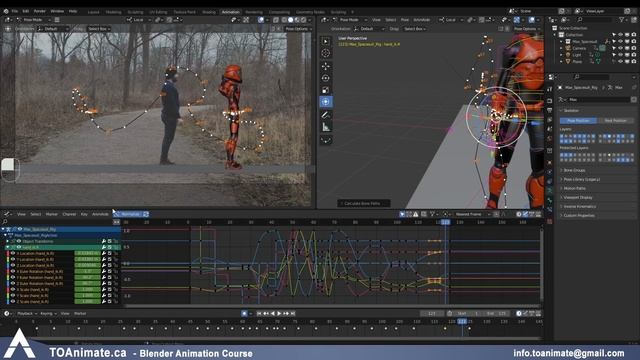Switch to the Layout workspace tab

coord(93,12)
